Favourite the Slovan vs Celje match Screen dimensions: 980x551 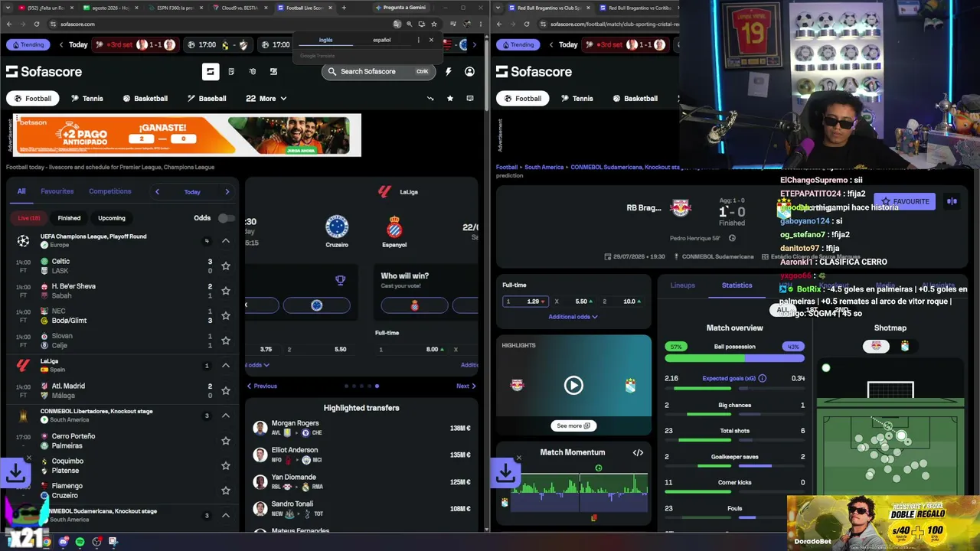click(226, 341)
